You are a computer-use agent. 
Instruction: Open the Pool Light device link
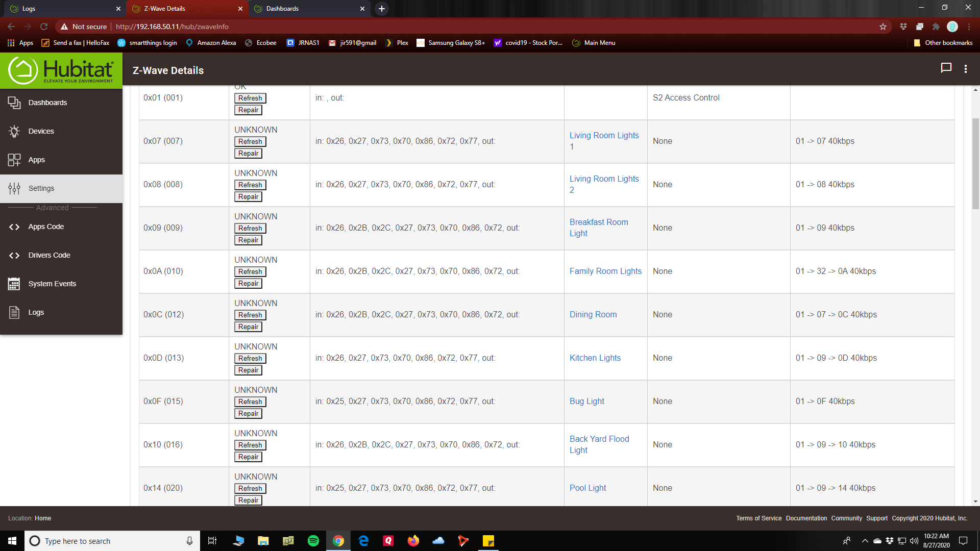click(587, 488)
